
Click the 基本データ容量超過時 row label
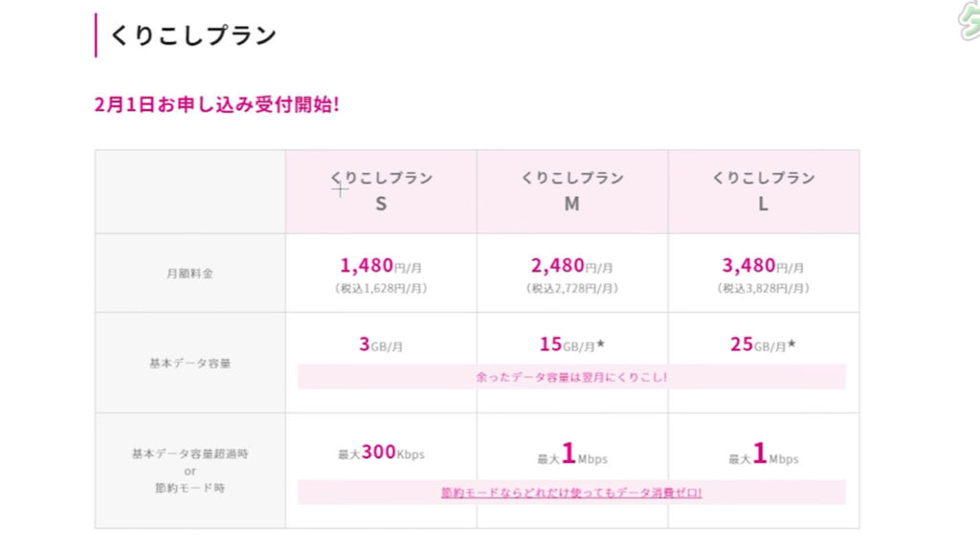click(189, 452)
